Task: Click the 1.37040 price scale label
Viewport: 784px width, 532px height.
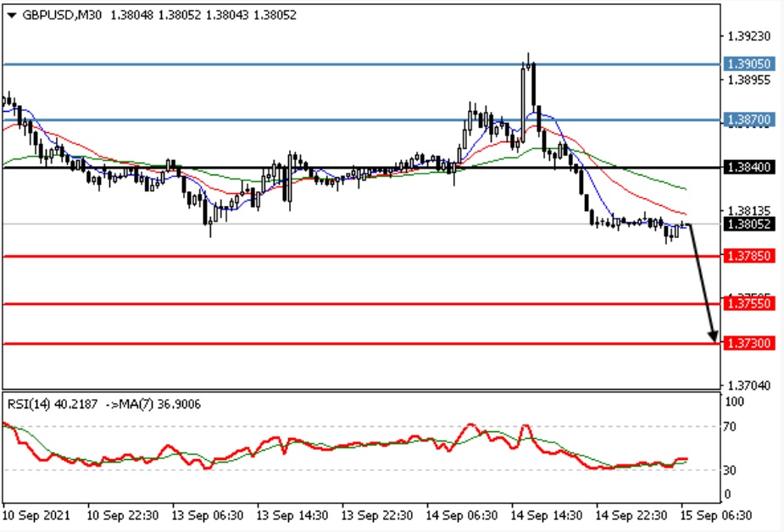Action: click(x=749, y=385)
